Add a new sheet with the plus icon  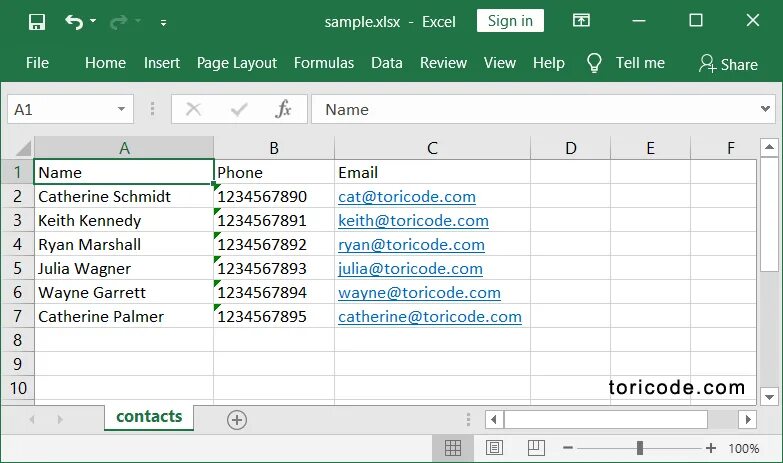point(237,420)
